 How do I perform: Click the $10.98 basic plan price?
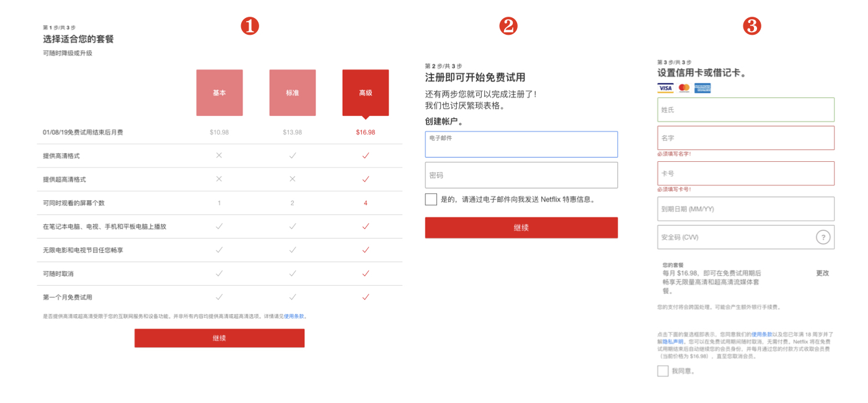219,132
